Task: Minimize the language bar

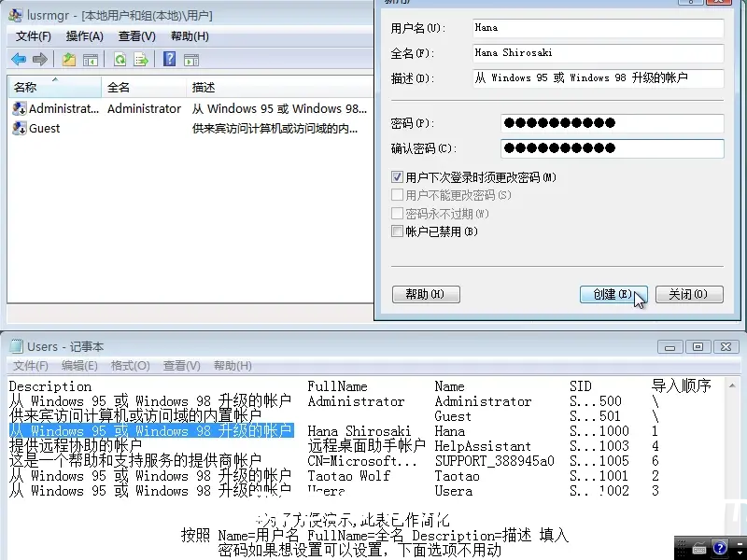Action: 740,542
